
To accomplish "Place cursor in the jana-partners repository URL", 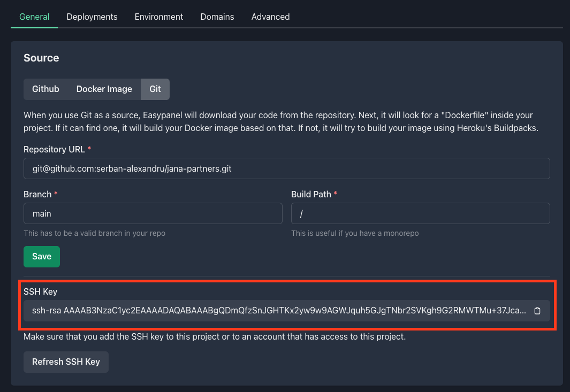I will pyautogui.click(x=286, y=168).
